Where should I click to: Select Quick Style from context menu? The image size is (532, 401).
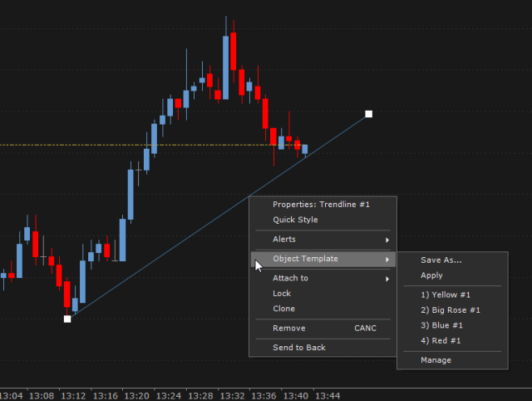click(295, 220)
